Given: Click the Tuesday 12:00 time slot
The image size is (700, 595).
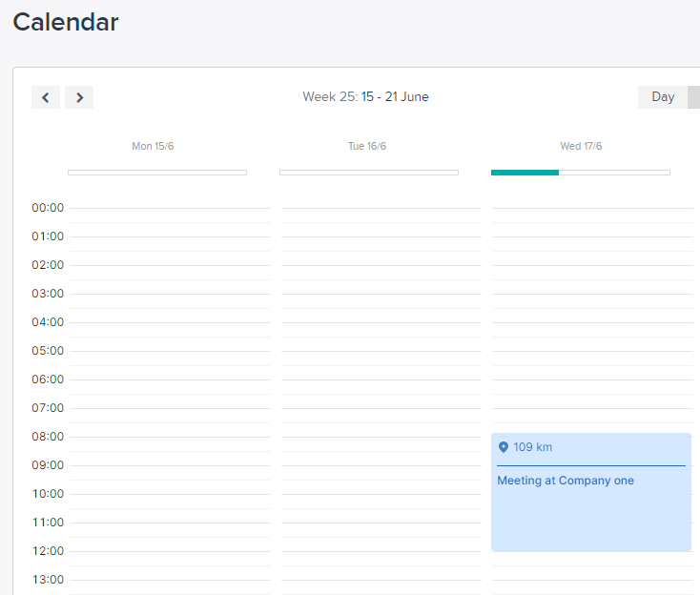Looking at the screenshot, I should click(381, 565).
